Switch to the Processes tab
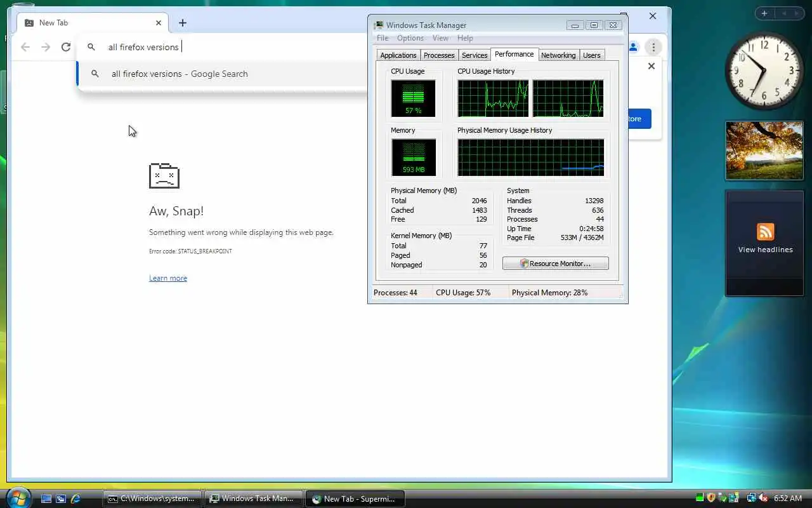Viewport: 812px width, 508px height. 439,55
